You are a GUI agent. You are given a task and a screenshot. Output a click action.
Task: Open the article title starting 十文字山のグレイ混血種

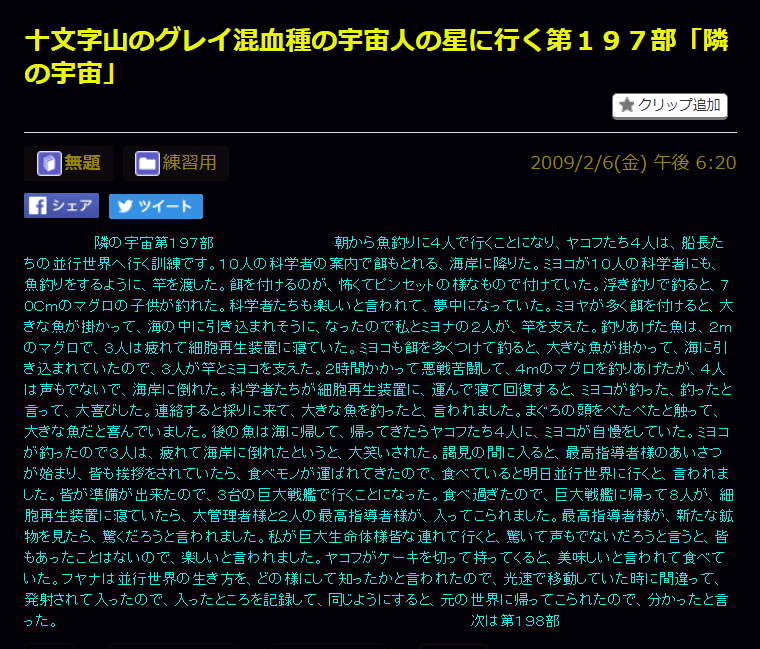point(380,41)
